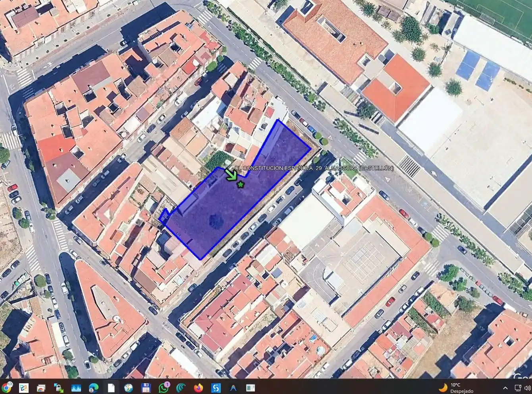Open the floppy disk taskbar app
Screen dimensions: 532x394
(x=146, y=388)
